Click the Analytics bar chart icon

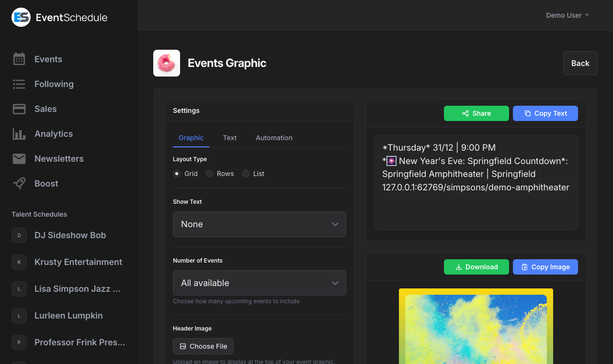pyautogui.click(x=19, y=133)
